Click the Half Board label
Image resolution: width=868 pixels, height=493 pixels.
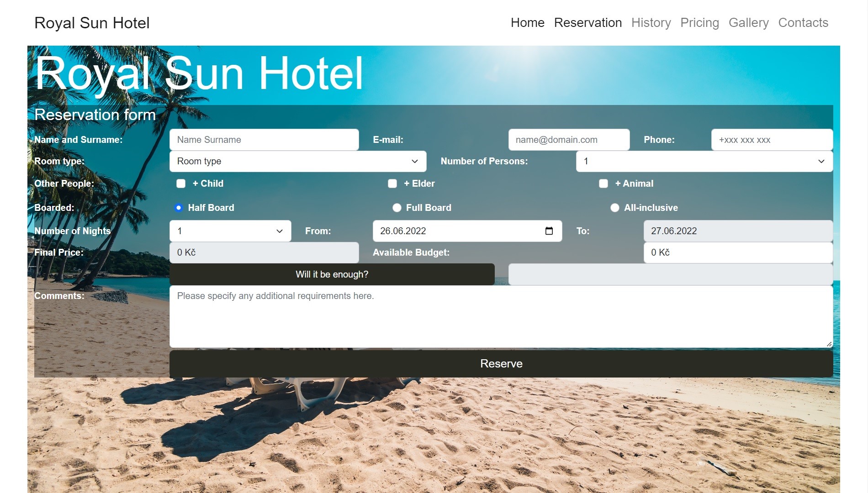coord(211,208)
